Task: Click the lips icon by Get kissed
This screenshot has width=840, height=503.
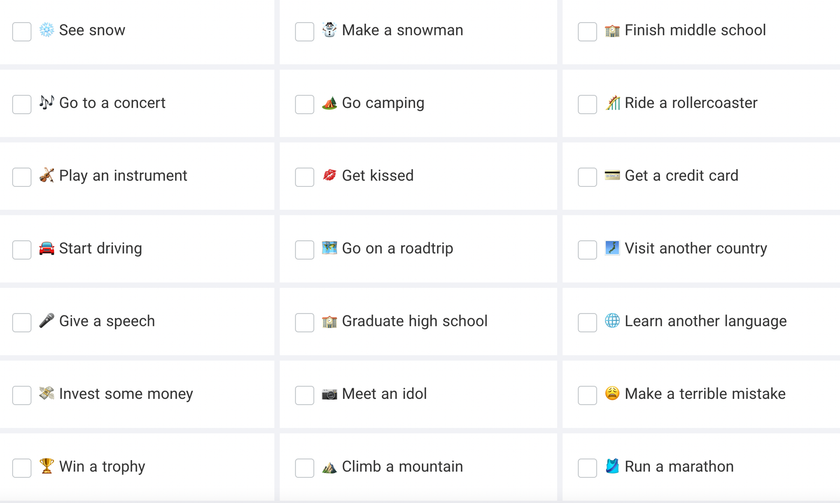Action: 330,176
